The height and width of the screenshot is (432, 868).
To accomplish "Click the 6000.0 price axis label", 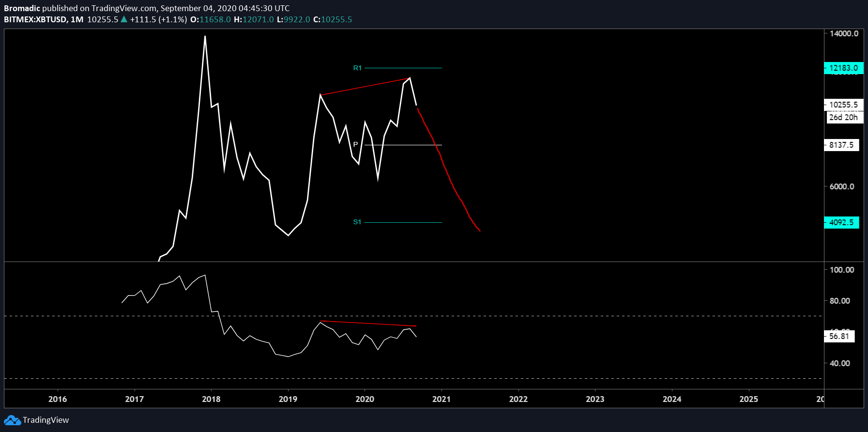I will click(x=842, y=186).
